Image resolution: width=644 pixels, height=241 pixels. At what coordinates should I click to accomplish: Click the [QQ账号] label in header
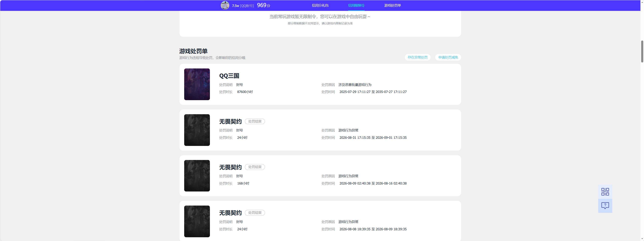coord(247,6)
